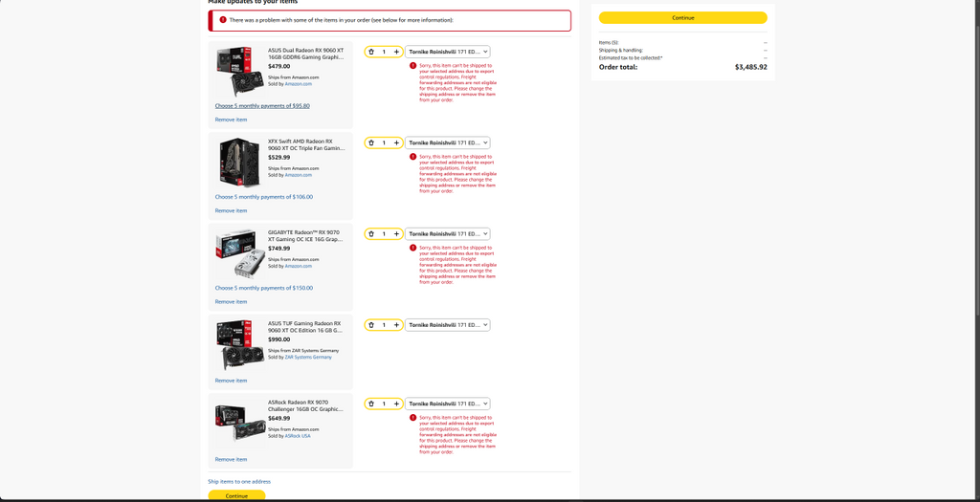Click ASRock Radeon RX 9070 product image
Image resolution: width=980 pixels, height=502 pixels.
click(x=239, y=423)
